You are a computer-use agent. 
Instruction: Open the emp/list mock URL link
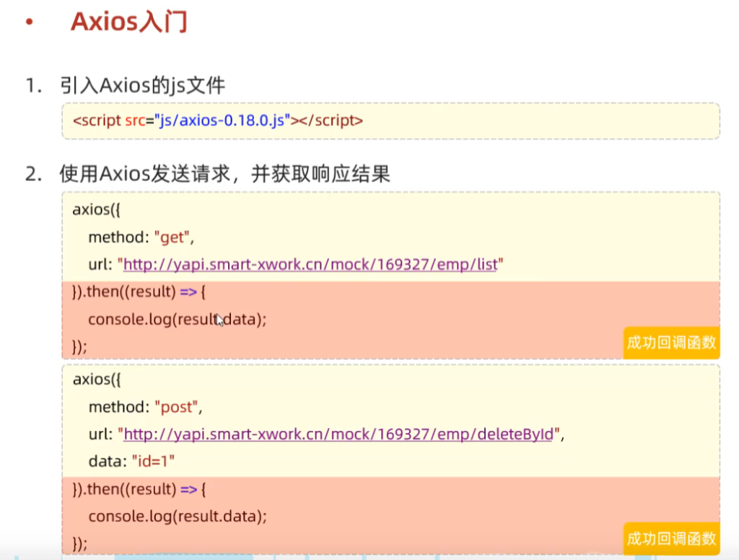310,264
